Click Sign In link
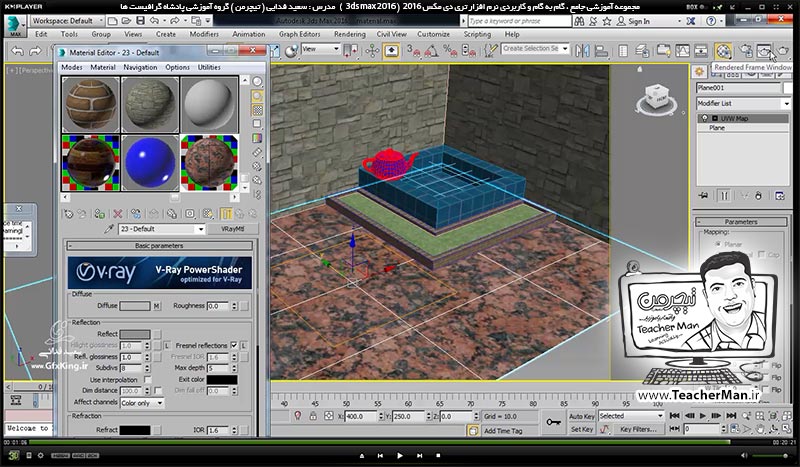800x467 pixels. click(639, 21)
